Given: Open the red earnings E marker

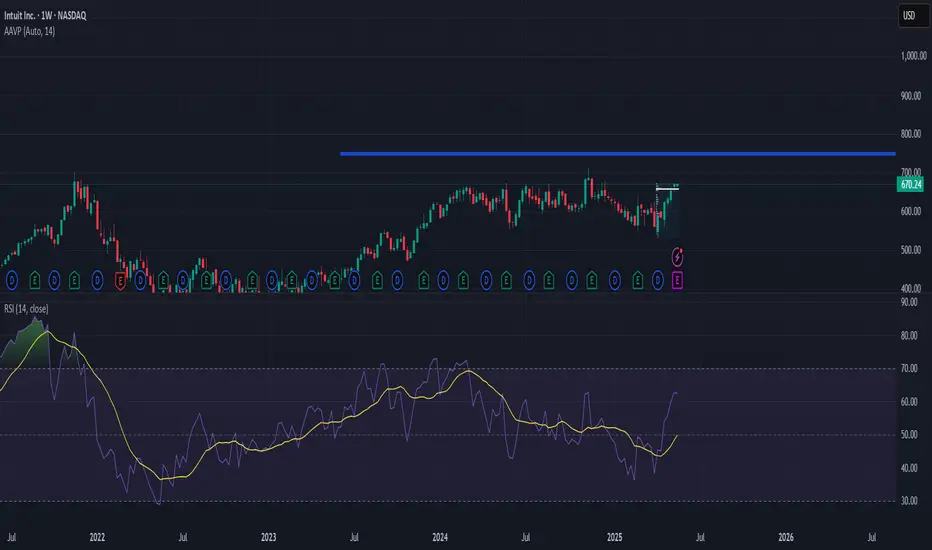Looking at the screenshot, I should click(119, 280).
